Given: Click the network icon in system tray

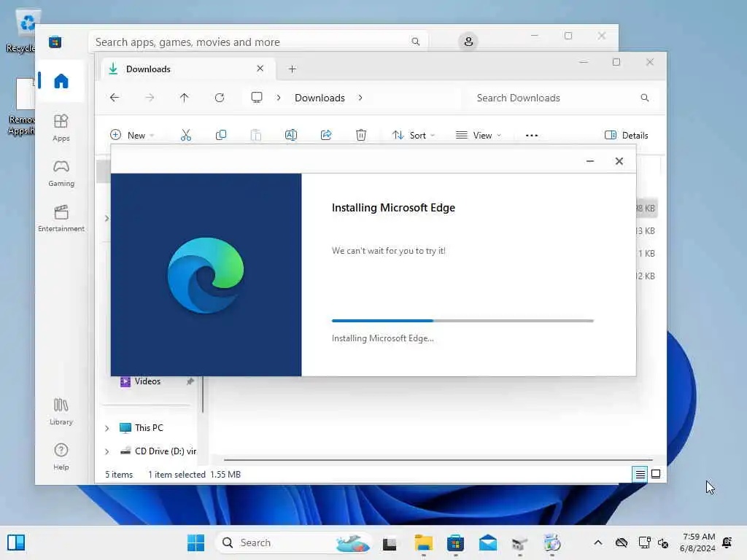Looking at the screenshot, I should click(645, 542).
